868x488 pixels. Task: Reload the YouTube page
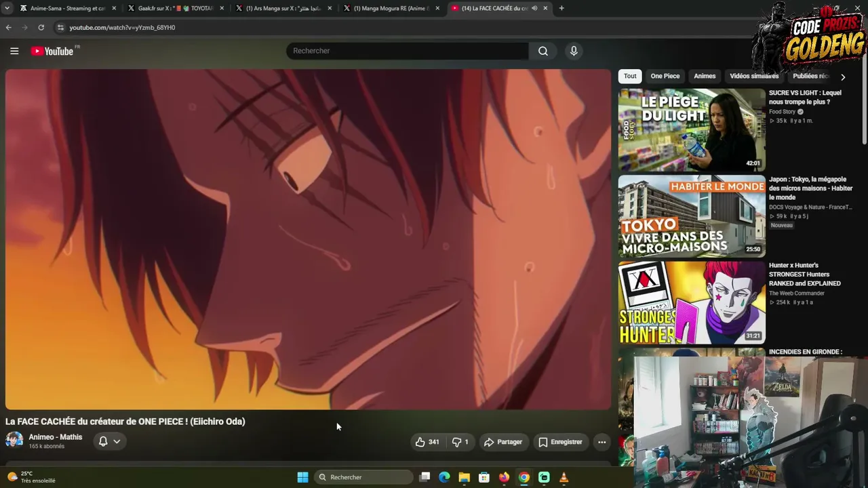coord(41,27)
